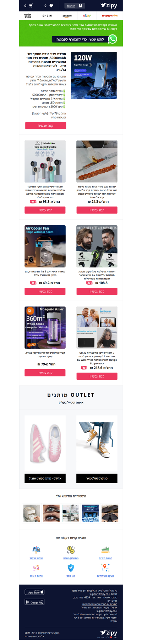Click the Google Play badge
The image size is (142, 644).
[34, 602]
